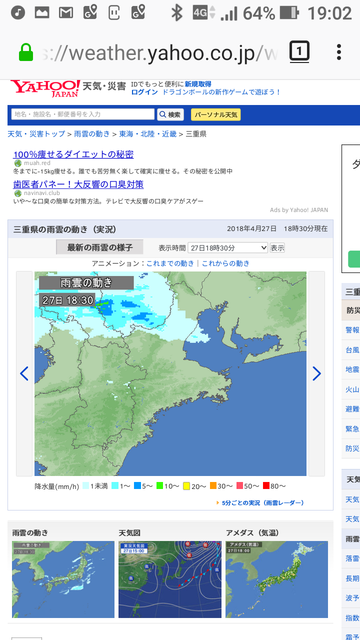The height and width of the screenshot is (640, 360).
Task: Click the 表示 button beside time selector
Action: [x=277, y=248]
